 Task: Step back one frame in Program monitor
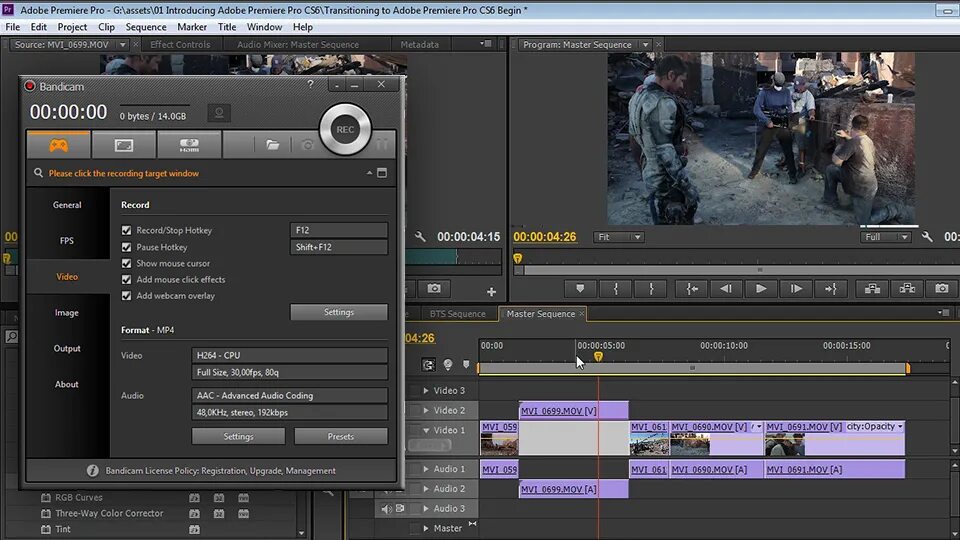click(x=726, y=288)
